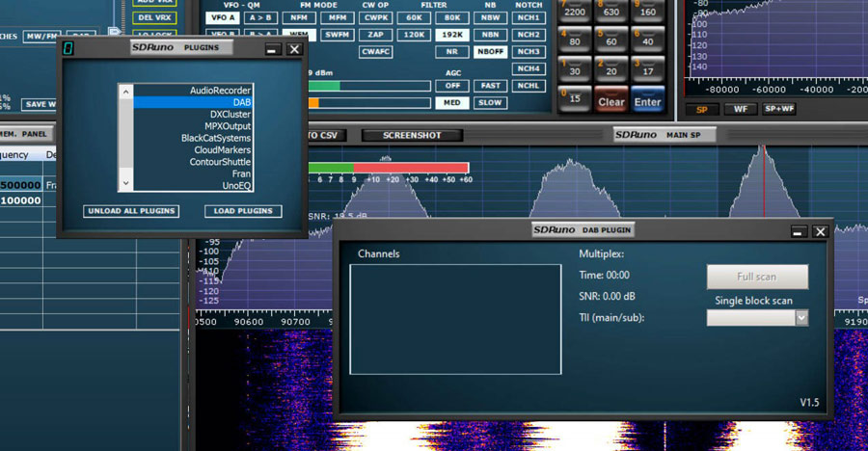The image size is (868, 451).
Task: Toggle NCHL notch lock
Action: click(x=529, y=86)
